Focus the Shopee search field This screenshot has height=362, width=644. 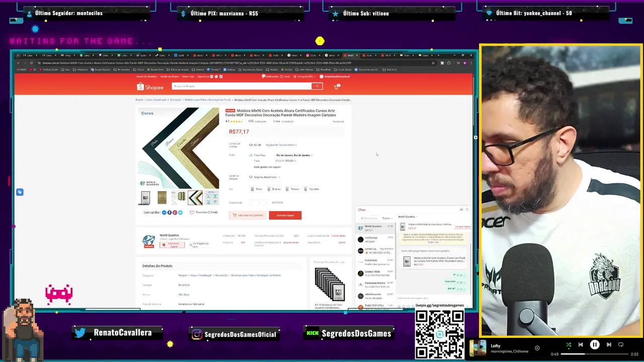[x=242, y=86]
